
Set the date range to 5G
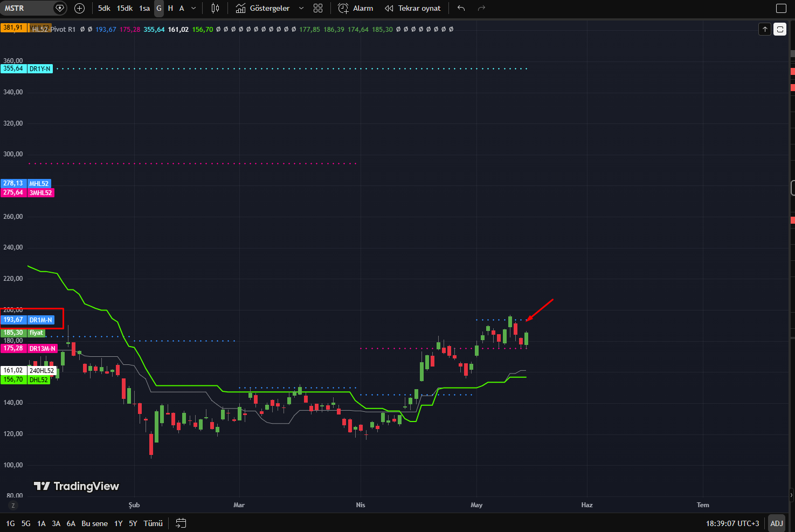tap(26, 523)
